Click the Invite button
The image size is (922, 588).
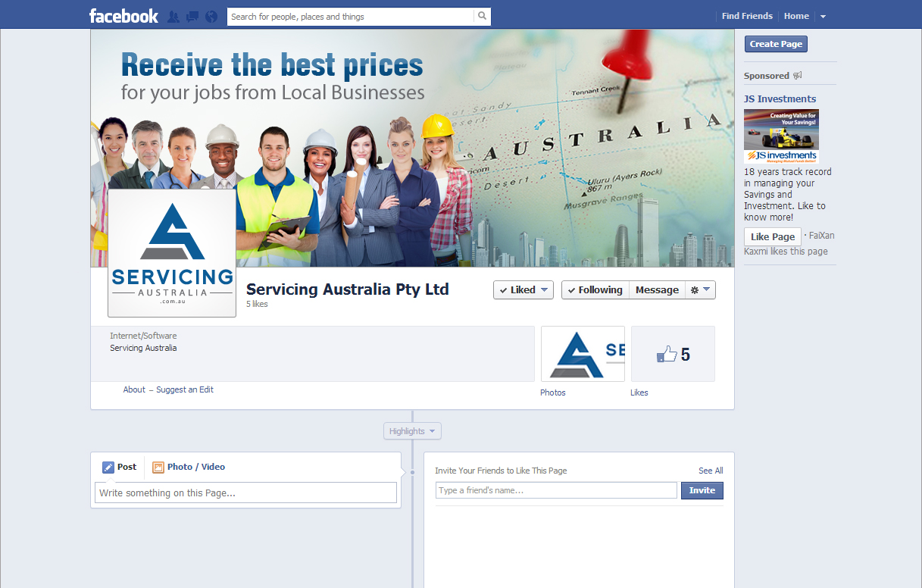point(702,490)
